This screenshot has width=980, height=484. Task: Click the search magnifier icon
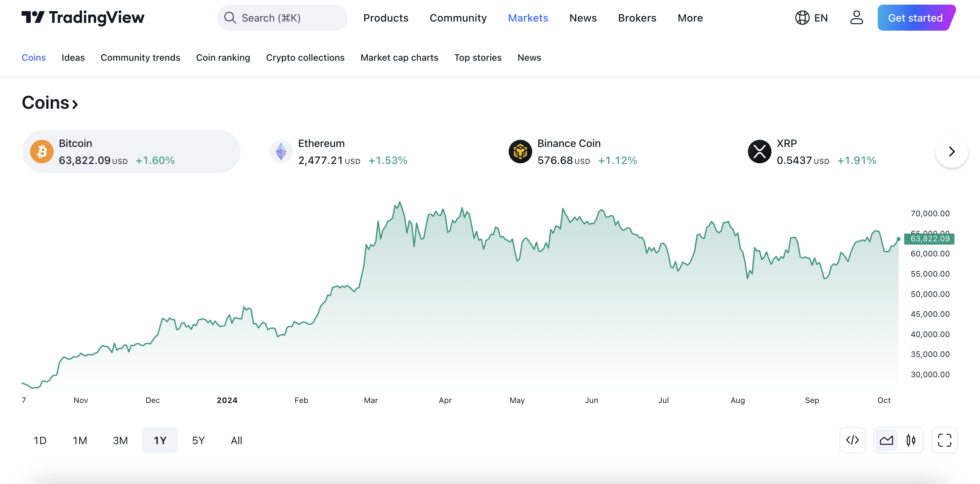pos(230,18)
